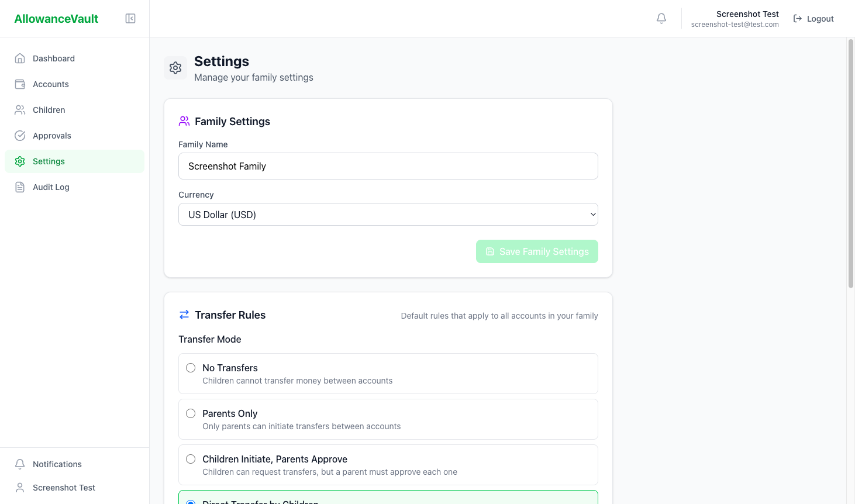Click the Audit Log document icon
Screen dimensions: 855x504
pos(20,187)
